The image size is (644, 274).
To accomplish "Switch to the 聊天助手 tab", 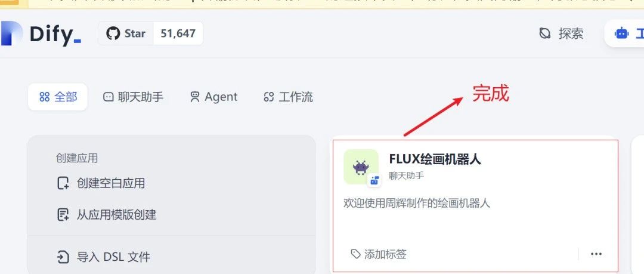I will [133, 97].
